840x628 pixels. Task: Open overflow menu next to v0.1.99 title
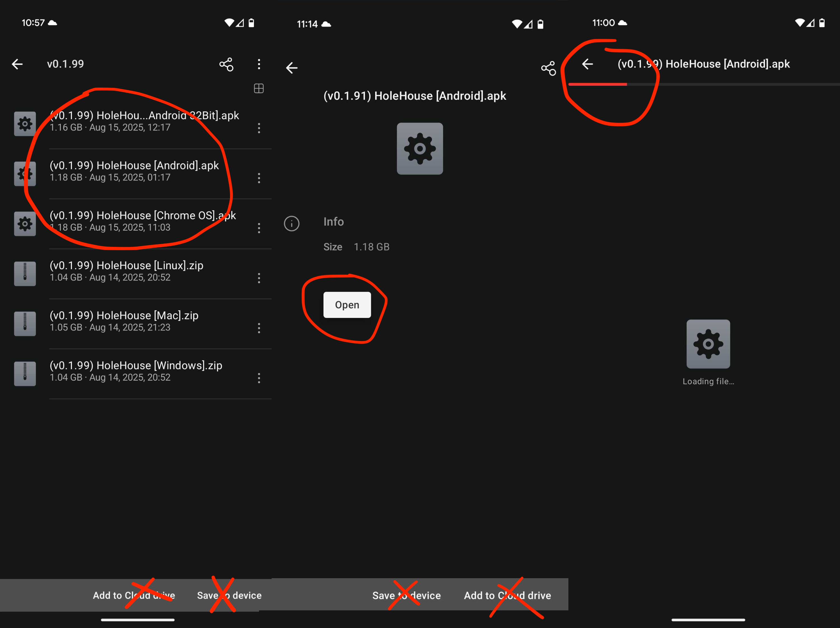coord(259,64)
